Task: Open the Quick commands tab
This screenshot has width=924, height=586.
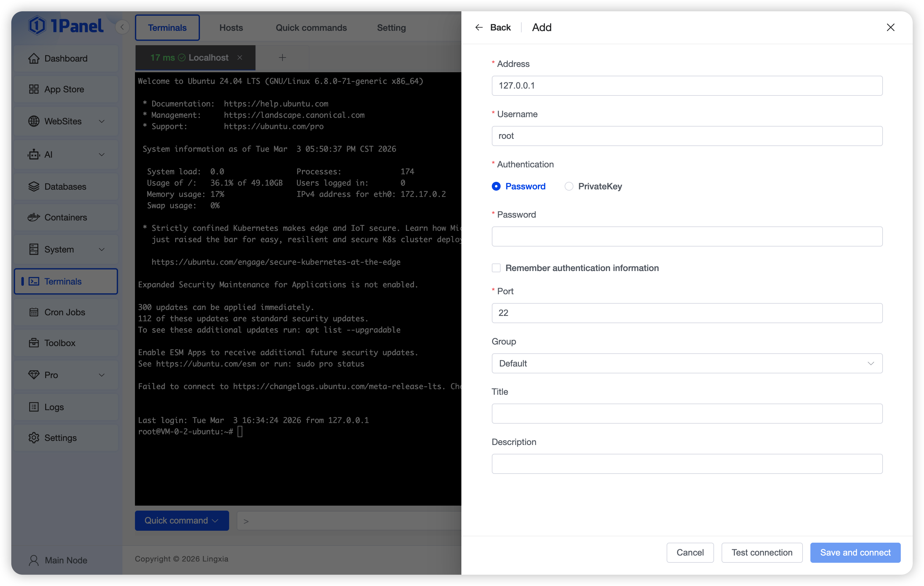Action: click(311, 28)
